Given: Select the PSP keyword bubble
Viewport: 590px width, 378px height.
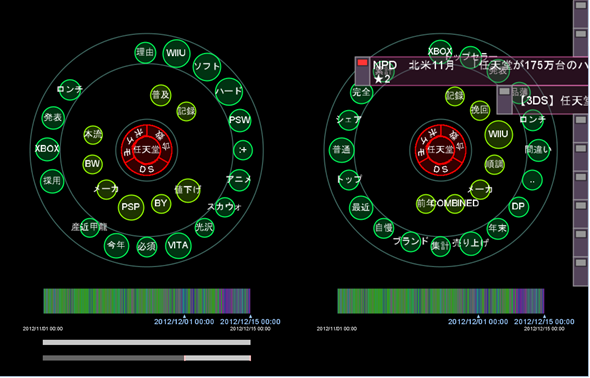Looking at the screenshot, I should [131, 207].
